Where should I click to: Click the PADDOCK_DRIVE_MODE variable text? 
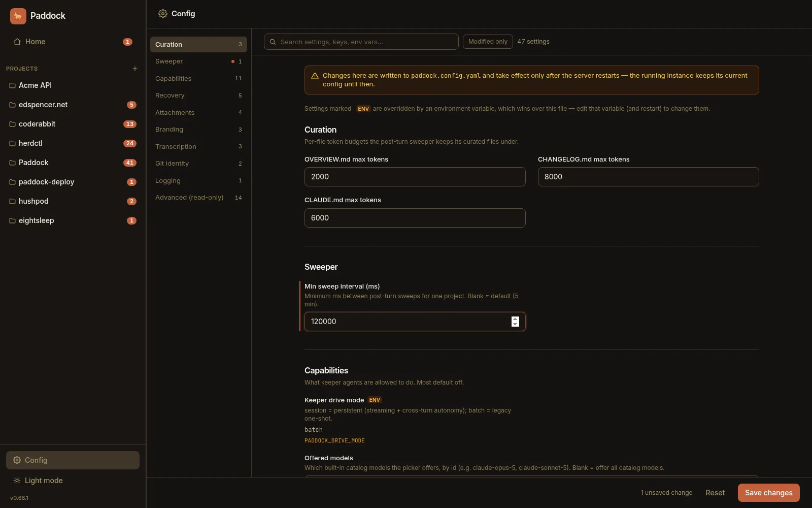[x=334, y=440]
